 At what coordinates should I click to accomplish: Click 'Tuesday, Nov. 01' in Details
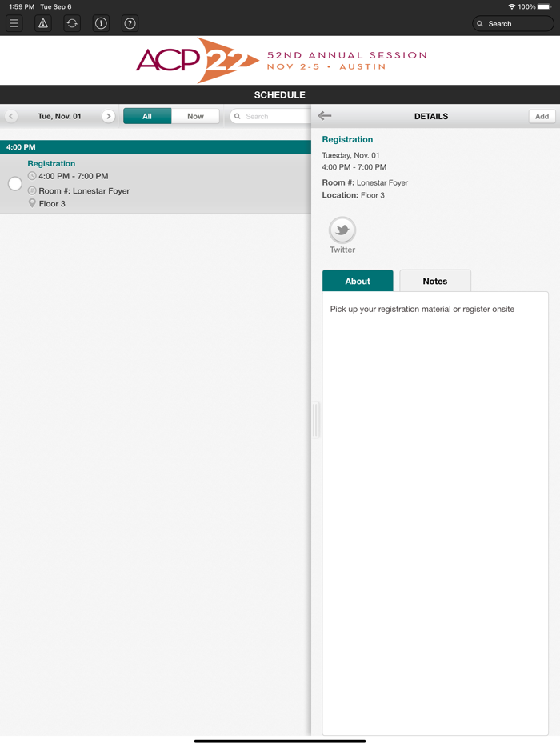(350, 155)
